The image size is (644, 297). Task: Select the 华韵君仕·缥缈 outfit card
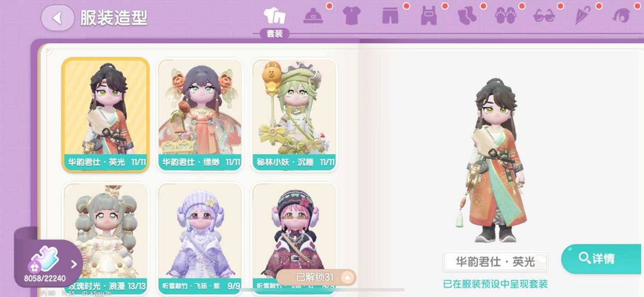pyautogui.click(x=200, y=115)
